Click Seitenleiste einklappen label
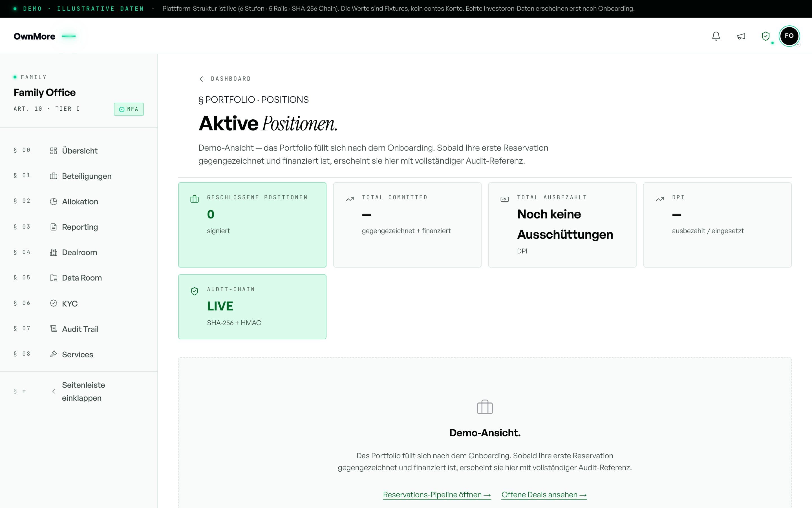 (83, 391)
